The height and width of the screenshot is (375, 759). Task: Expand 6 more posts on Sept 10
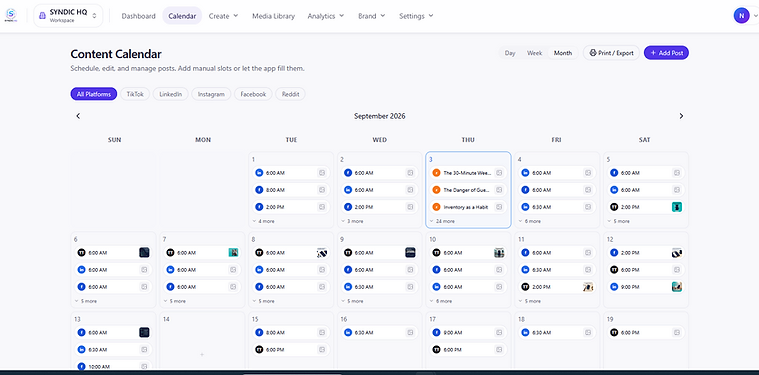(x=440, y=301)
